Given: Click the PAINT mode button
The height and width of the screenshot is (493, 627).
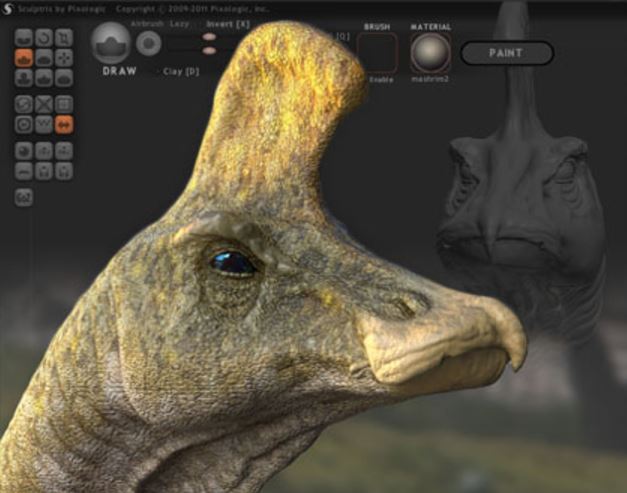Looking at the screenshot, I should pos(507,53).
